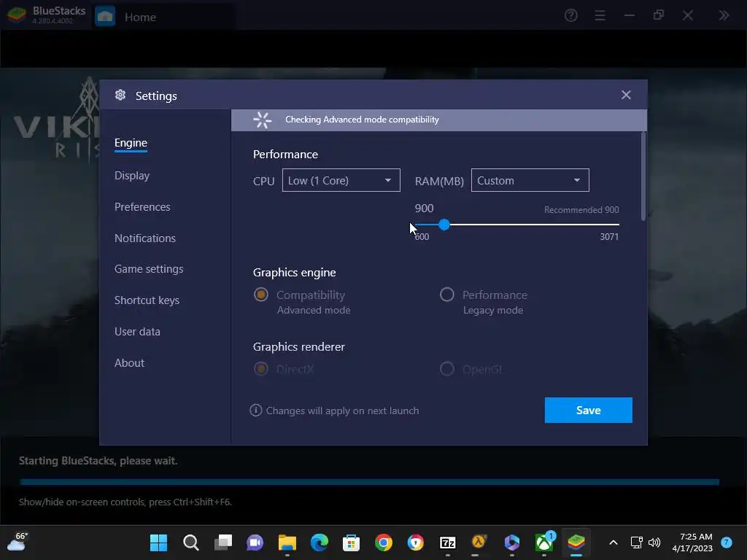Screen dimensions: 747x560
Task: Switch to the Display settings tab
Action: (132, 176)
